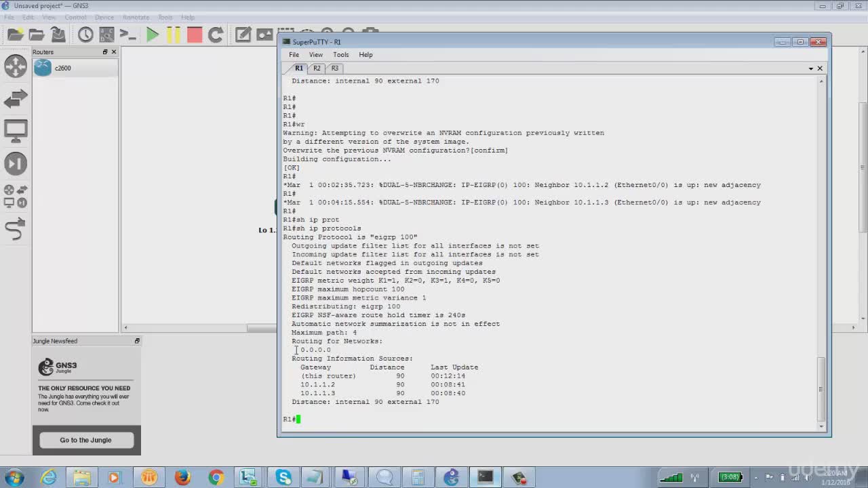This screenshot has height=488, width=868.
Task: Float the Routers panel
Action: pos(105,52)
